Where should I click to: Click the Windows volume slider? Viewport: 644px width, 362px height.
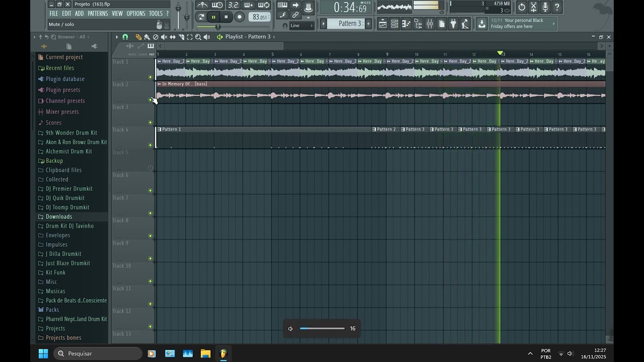click(322, 328)
